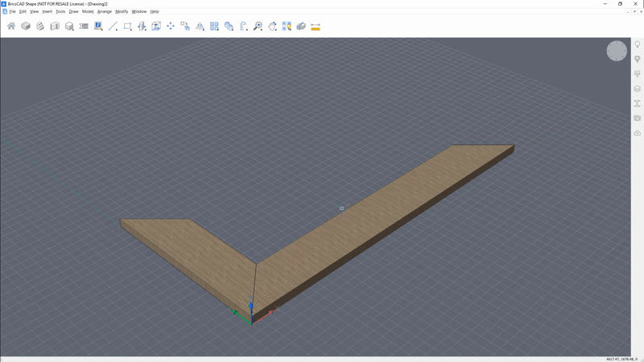This screenshot has width=644, height=362.
Task: Activate the Copy tool icon
Action: pyautogui.click(x=185, y=27)
